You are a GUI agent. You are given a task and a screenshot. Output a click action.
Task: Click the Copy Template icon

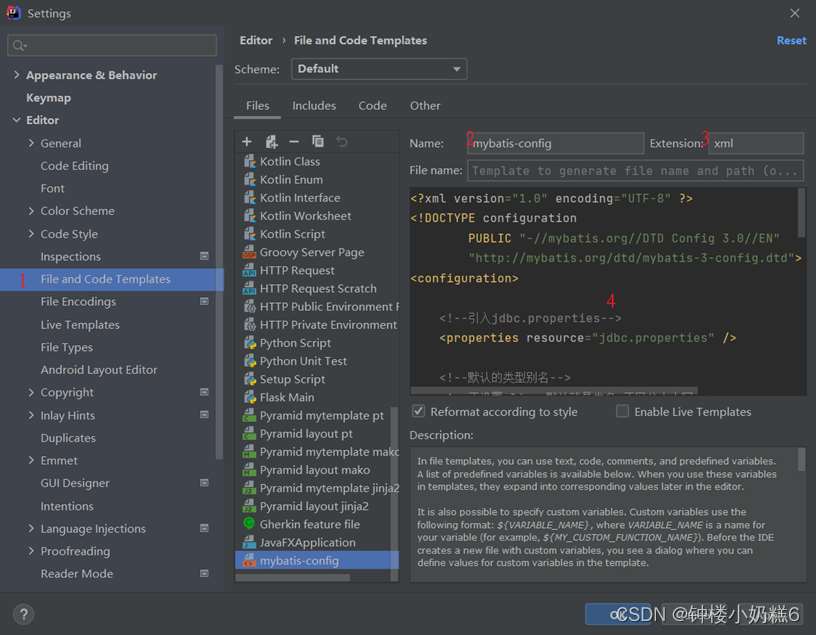click(317, 142)
